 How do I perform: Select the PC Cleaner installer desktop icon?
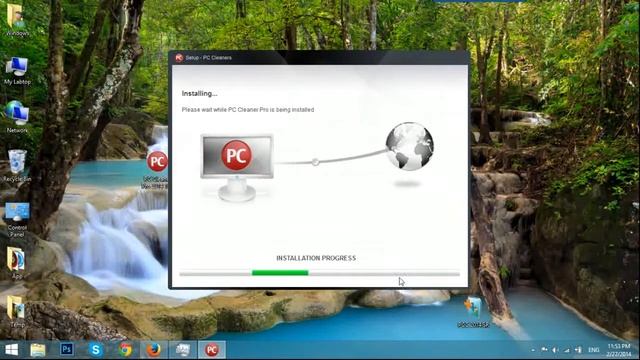(157, 170)
